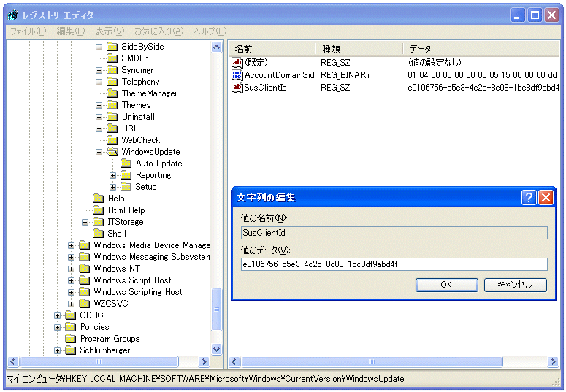566x392 pixels.
Task: Click the データ column header
Action: tap(481, 48)
